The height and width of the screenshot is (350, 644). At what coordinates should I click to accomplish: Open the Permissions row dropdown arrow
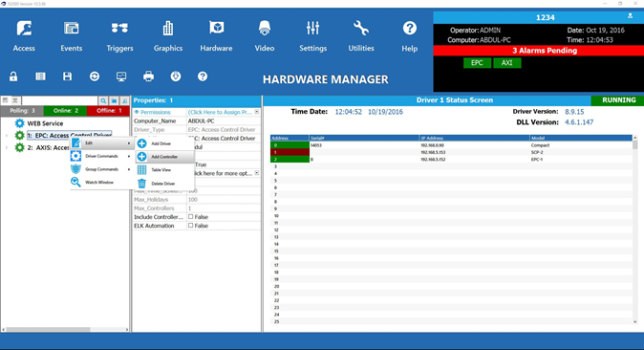click(x=257, y=112)
